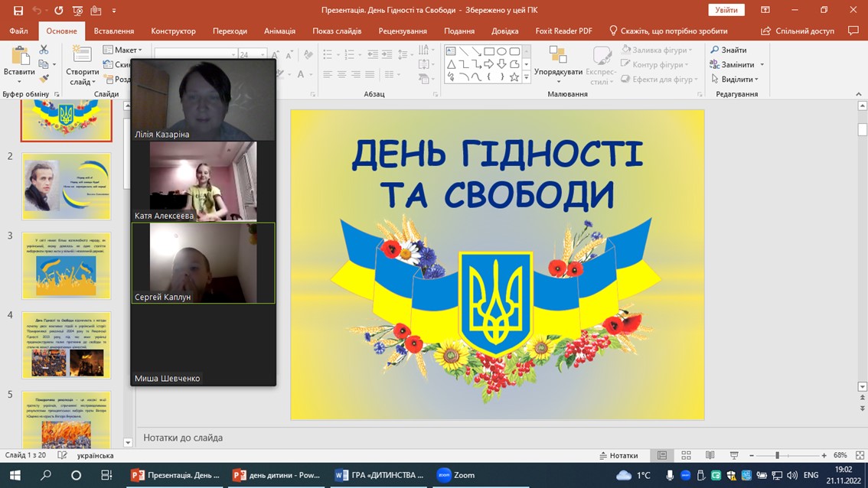Click the ribbon display options icon

click(x=765, y=10)
